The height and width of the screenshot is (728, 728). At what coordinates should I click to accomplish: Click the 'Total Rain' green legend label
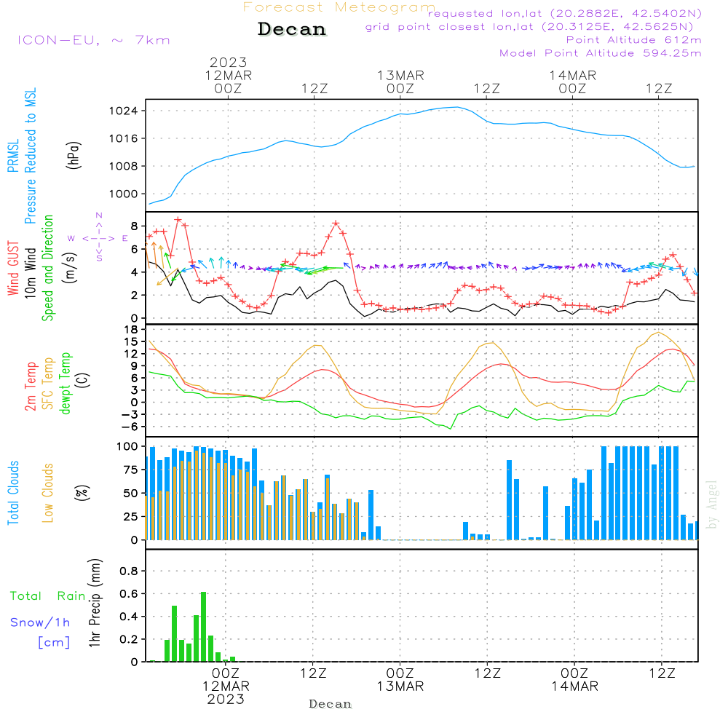coord(48,596)
